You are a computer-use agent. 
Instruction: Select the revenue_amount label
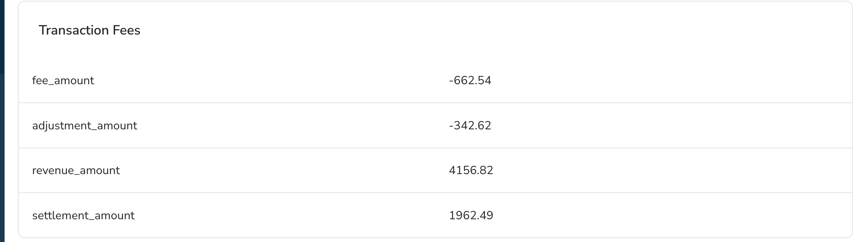pos(76,170)
